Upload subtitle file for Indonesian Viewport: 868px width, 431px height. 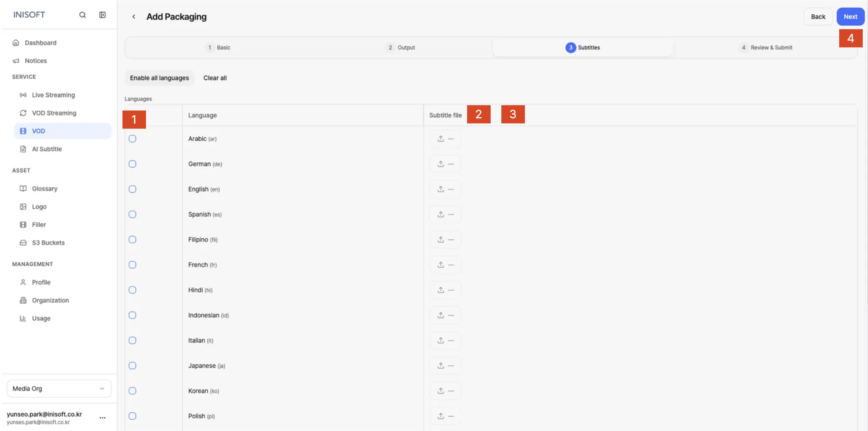coord(445,315)
